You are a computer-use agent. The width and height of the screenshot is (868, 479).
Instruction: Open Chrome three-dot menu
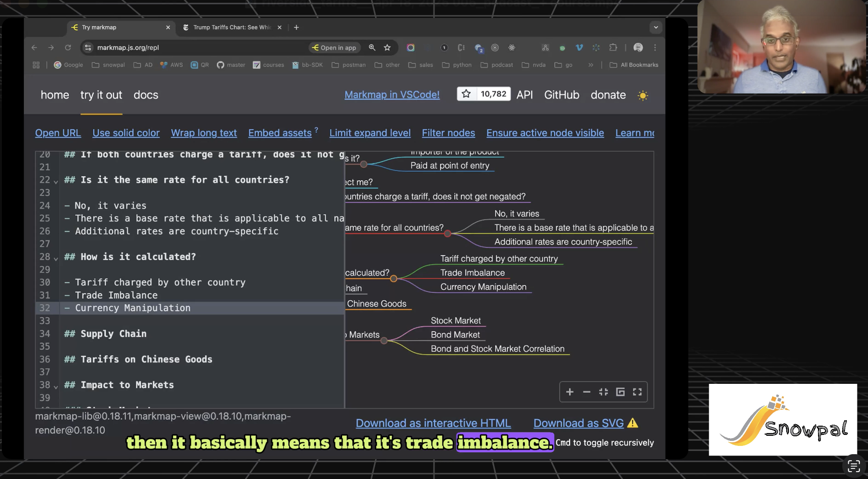click(x=655, y=47)
